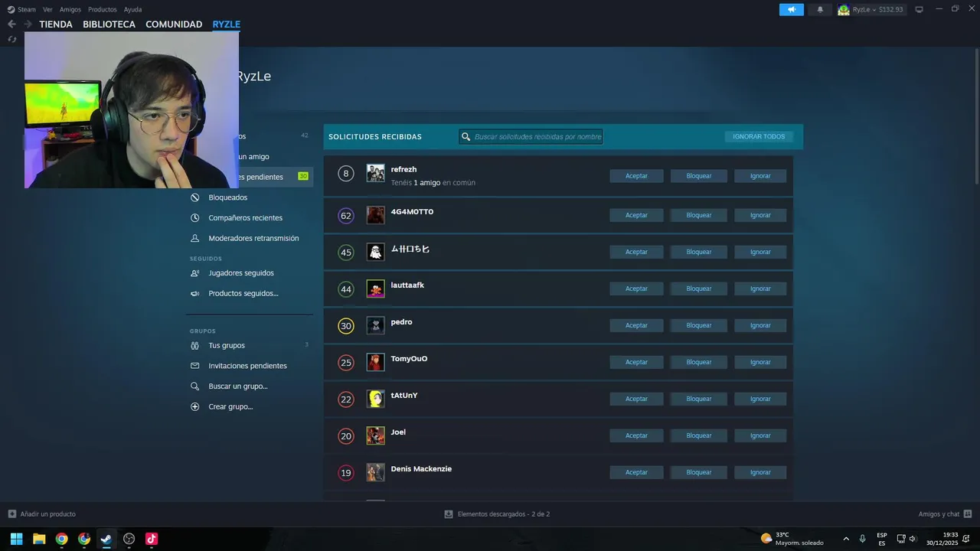
Task: Open the Ayuda menu
Action: point(132,10)
